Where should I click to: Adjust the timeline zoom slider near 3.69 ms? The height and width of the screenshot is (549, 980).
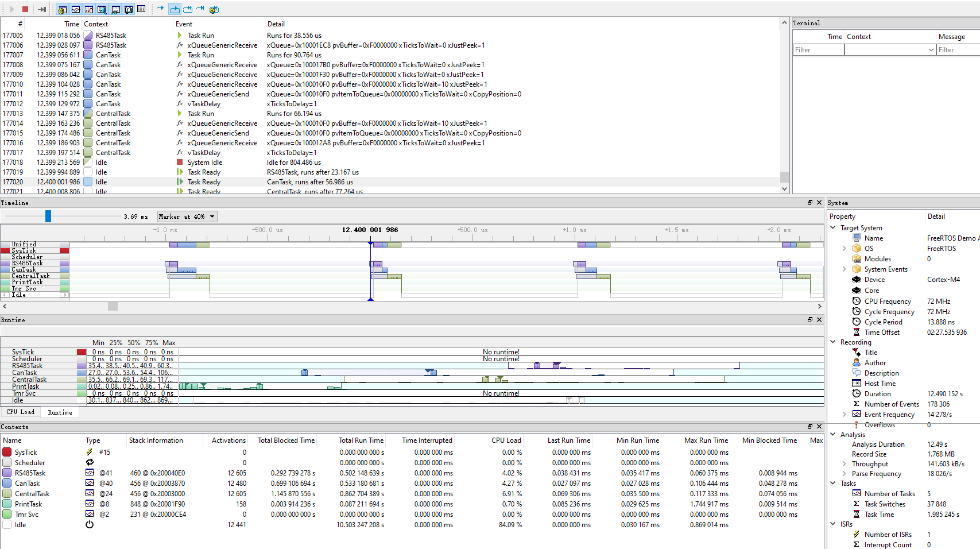tap(48, 216)
